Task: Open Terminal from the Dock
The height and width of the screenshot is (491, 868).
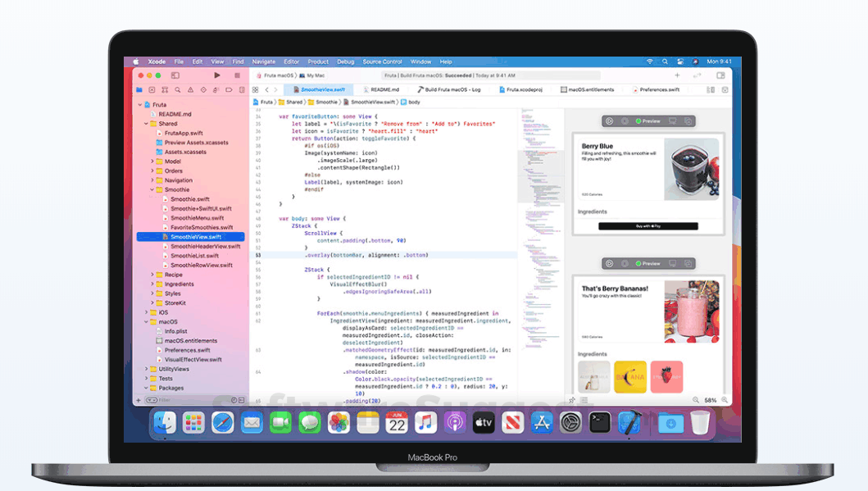Action: 599,424
